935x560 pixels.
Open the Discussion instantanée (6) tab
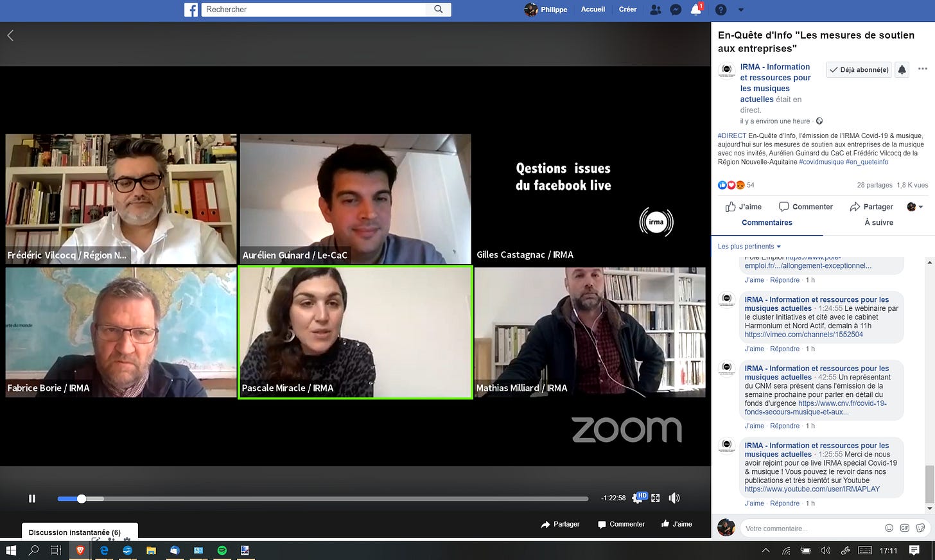(x=80, y=532)
